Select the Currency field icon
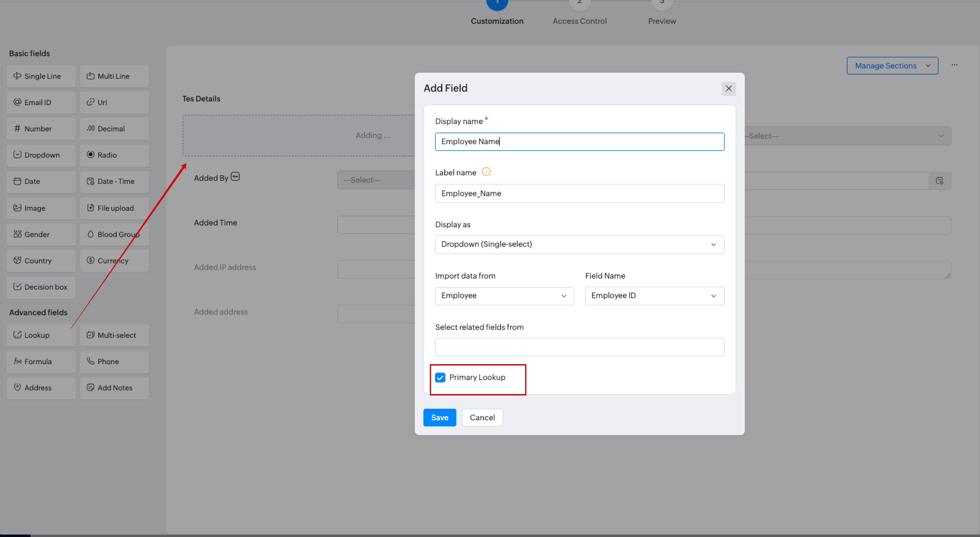 pos(90,260)
